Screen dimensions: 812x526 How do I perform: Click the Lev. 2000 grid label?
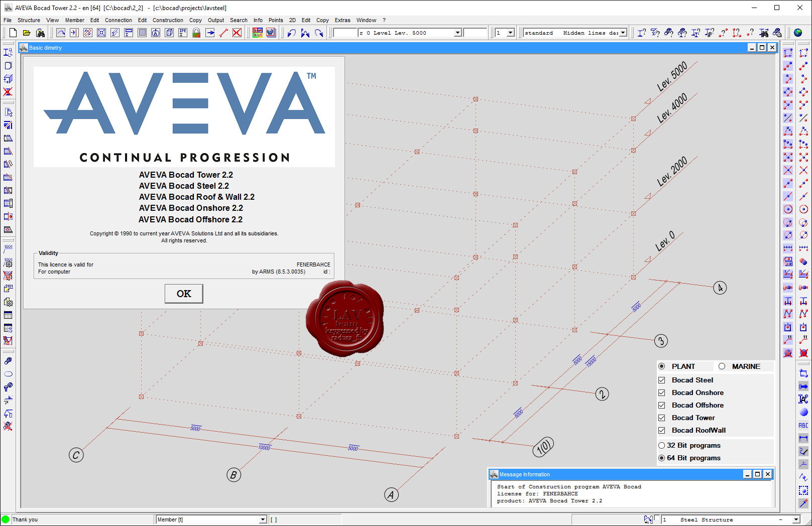(x=672, y=171)
